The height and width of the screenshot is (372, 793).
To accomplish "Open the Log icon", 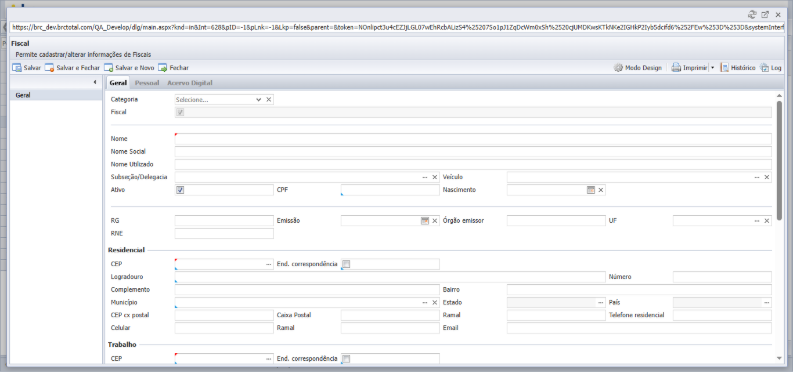I will click(x=764, y=68).
